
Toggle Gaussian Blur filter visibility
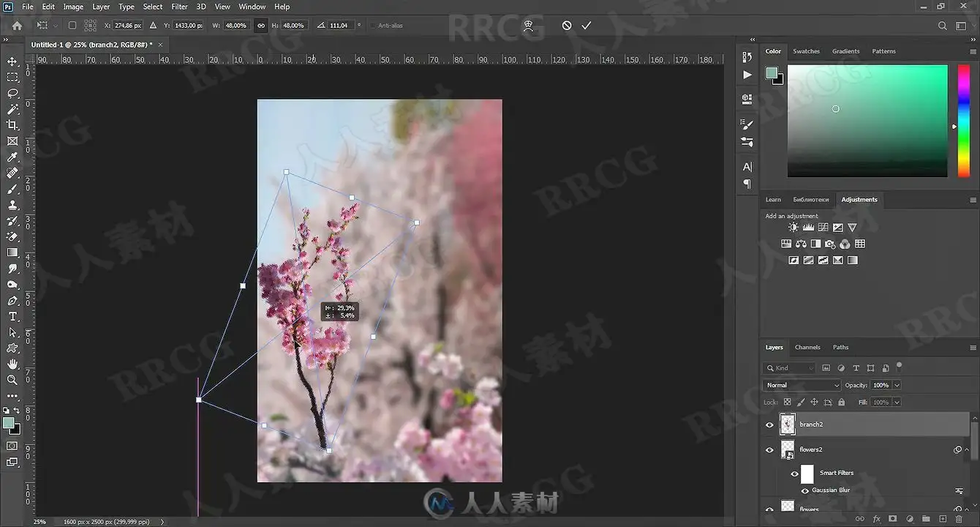click(x=805, y=490)
